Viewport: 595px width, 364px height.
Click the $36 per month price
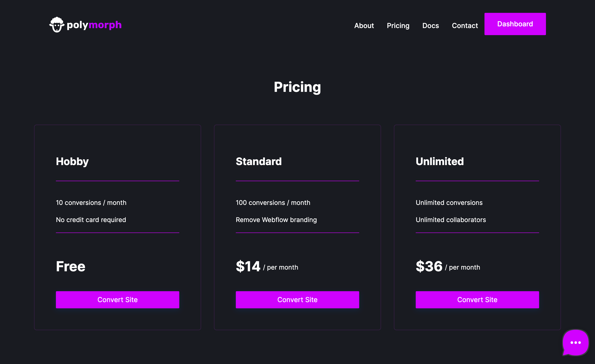[448, 267]
